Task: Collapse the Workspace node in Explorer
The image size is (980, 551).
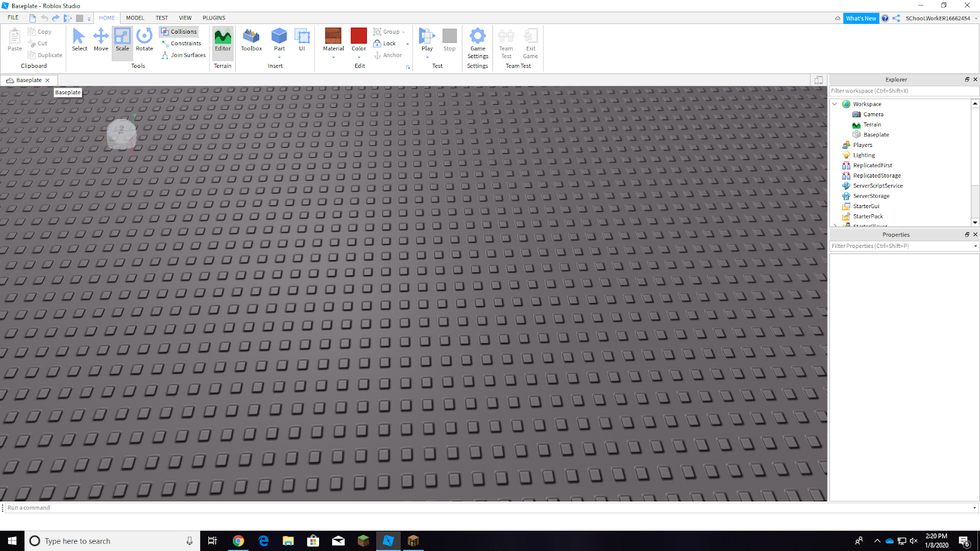Action: click(835, 104)
